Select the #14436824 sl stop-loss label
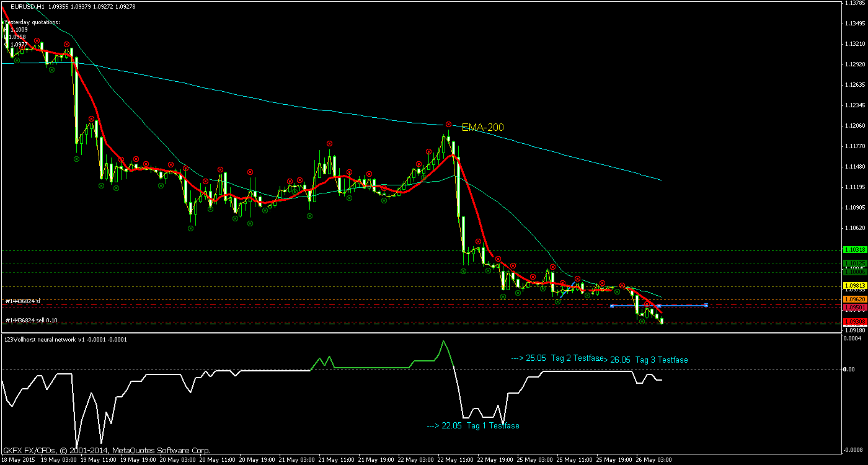The width and height of the screenshot is (868, 465). point(23,300)
